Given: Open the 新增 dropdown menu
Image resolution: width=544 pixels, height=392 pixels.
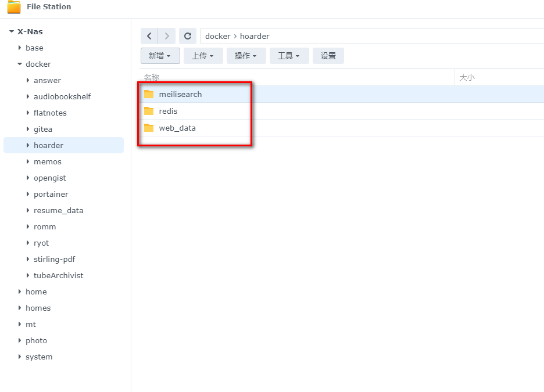Looking at the screenshot, I should 160,56.
